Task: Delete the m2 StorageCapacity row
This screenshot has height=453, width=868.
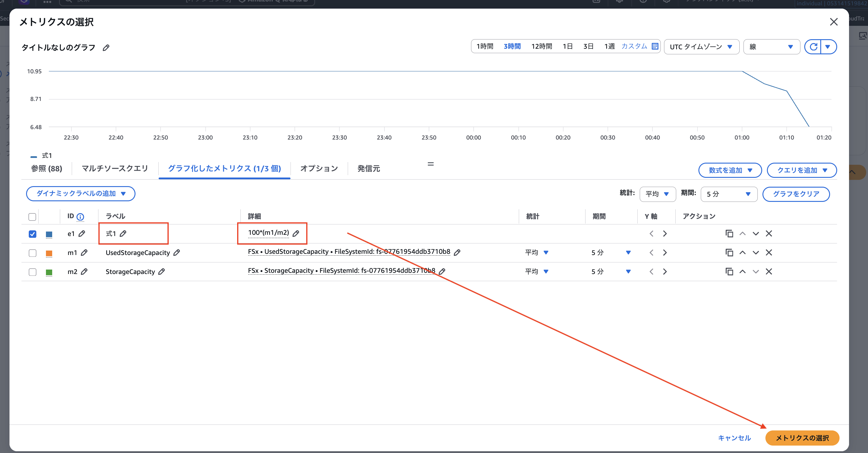Action: [x=769, y=272]
